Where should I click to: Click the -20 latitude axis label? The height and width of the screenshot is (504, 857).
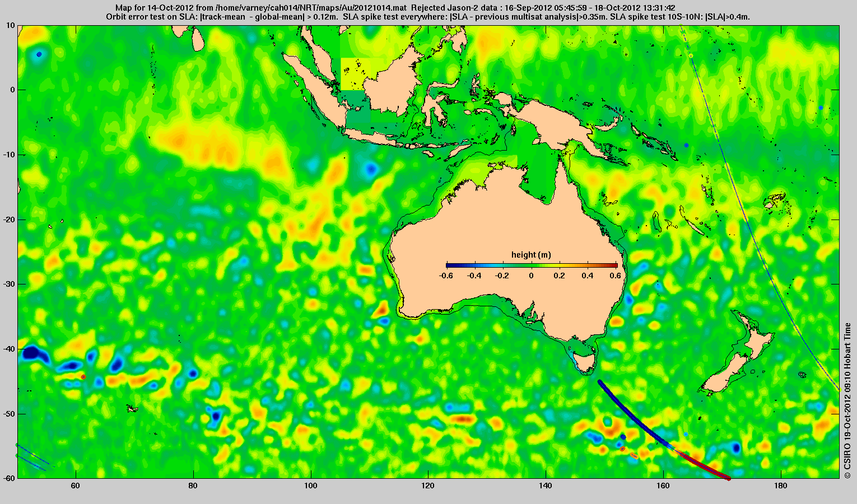(x=9, y=220)
